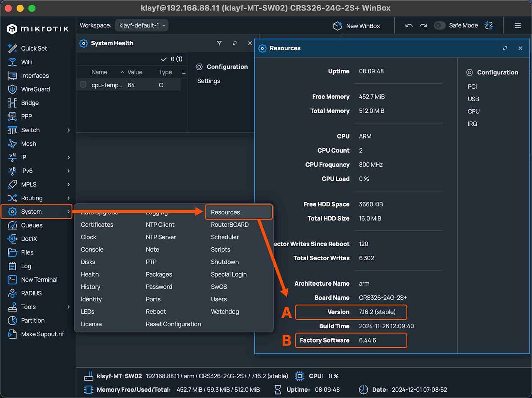Click the columns menu icon in System Health table
Screen dimensions: 532x398
184,72
